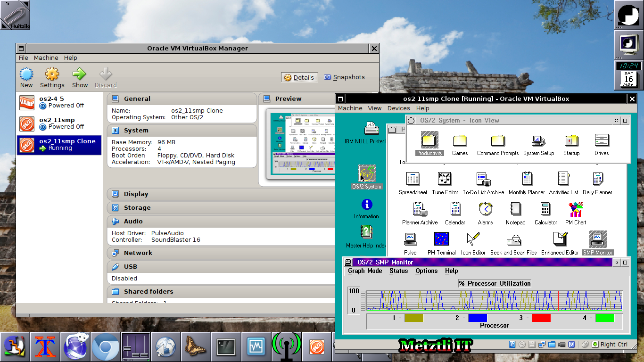The height and width of the screenshot is (362, 644).
Task: Click the red processor 3 color swatch
Action: (x=541, y=318)
